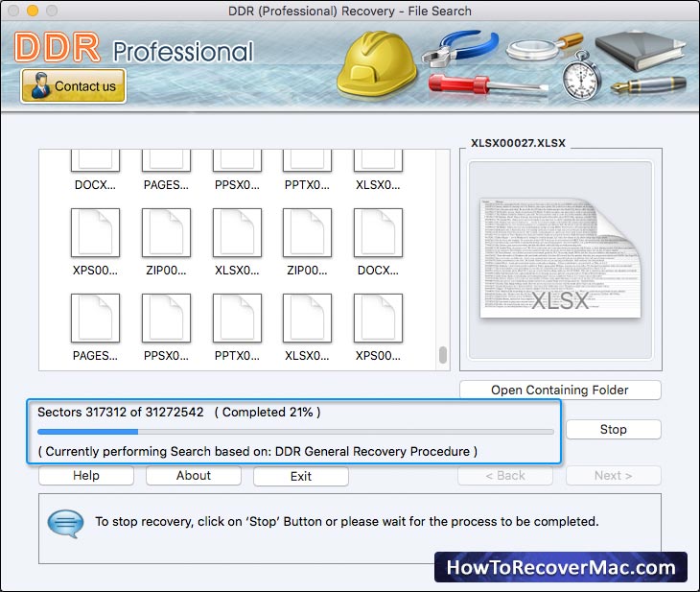Click the yellow hard hat banner icon
Image resolution: width=700 pixels, height=592 pixels.
(377, 65)
